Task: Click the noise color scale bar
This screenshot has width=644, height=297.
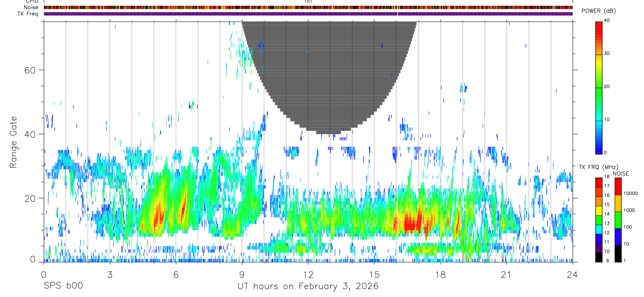Action: [x=618, y=220]
